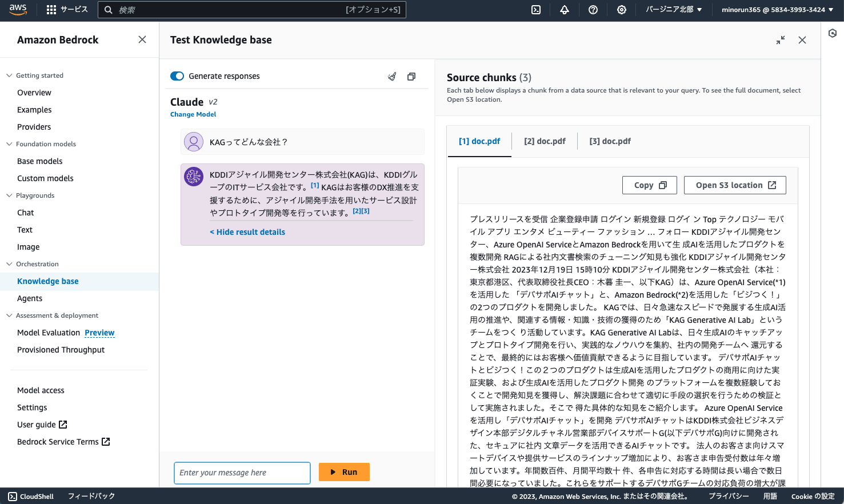Disable the Generate responses toggle
Viewport: 844px width, 504px height.
(x=177, y=75)
